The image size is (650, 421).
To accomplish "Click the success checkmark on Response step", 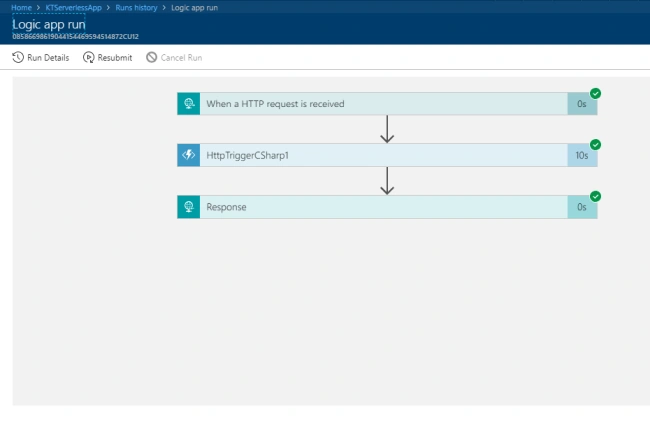I will click(x=595, y=196).
